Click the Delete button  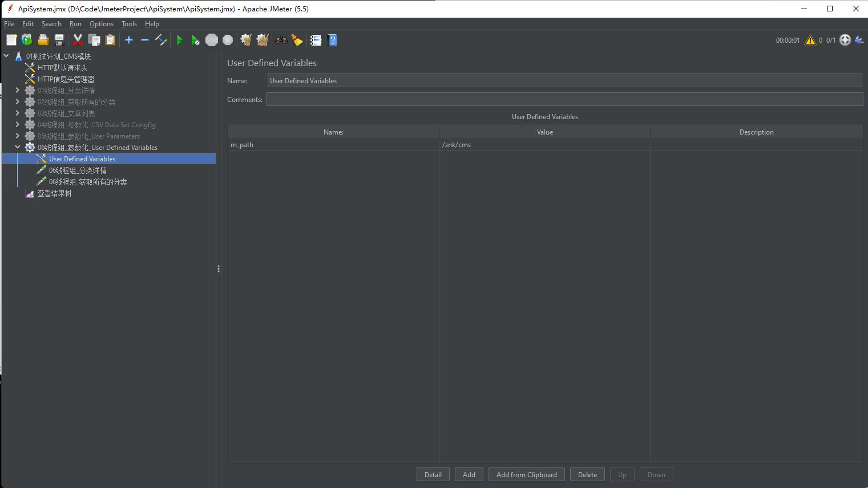587,474
